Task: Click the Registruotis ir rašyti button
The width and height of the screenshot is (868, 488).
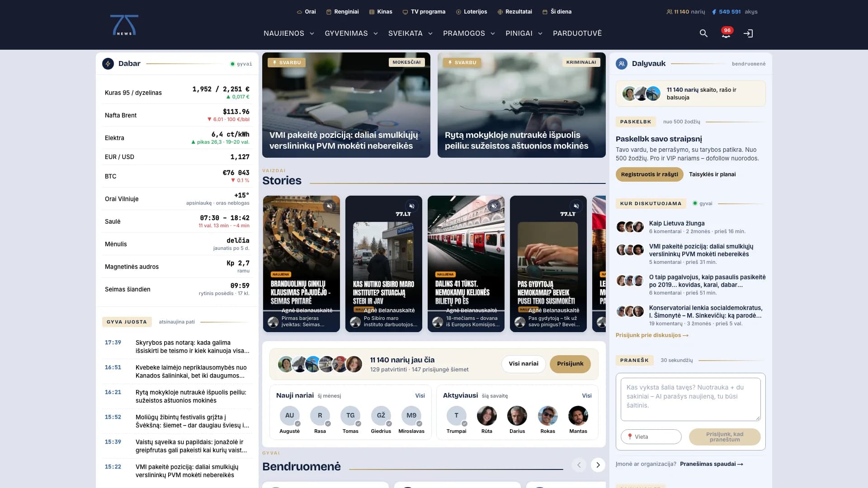Action: [x=649, y=174]
